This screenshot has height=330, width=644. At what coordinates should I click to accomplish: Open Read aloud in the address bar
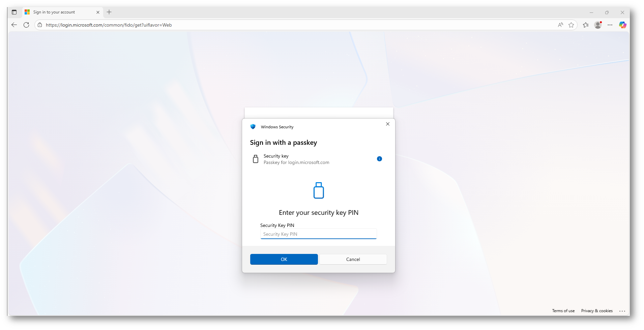click(x=560, y=25)
